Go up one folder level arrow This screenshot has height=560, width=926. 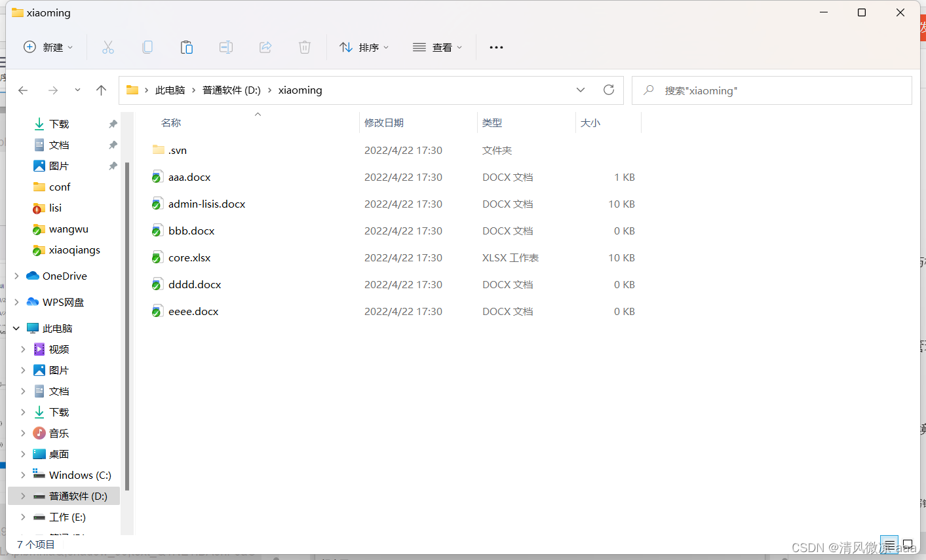pyautogui.click(x=101, y=90)
